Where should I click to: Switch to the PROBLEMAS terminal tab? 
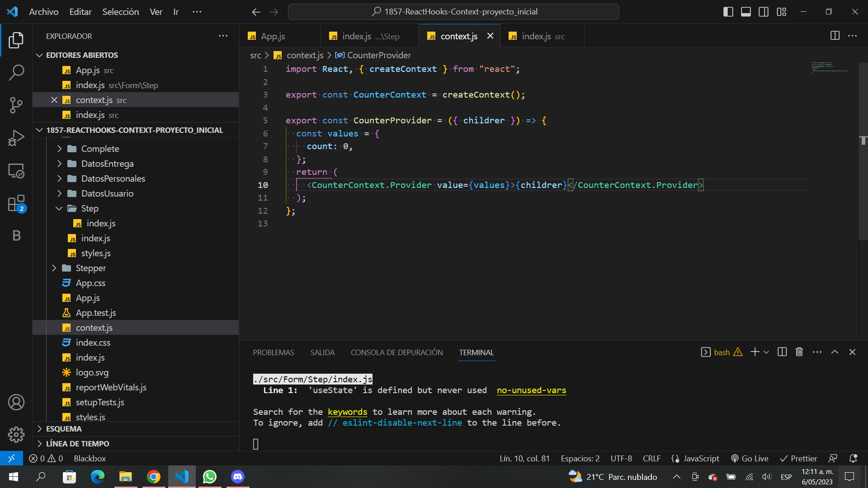coord(274,352)
